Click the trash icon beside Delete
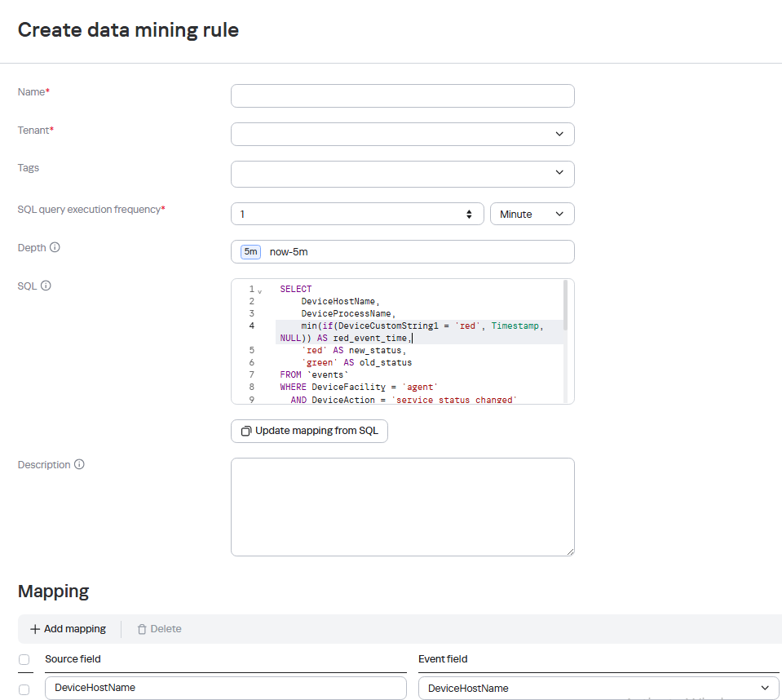The height and width of the screenshot is (700, 782). point(142,629)
